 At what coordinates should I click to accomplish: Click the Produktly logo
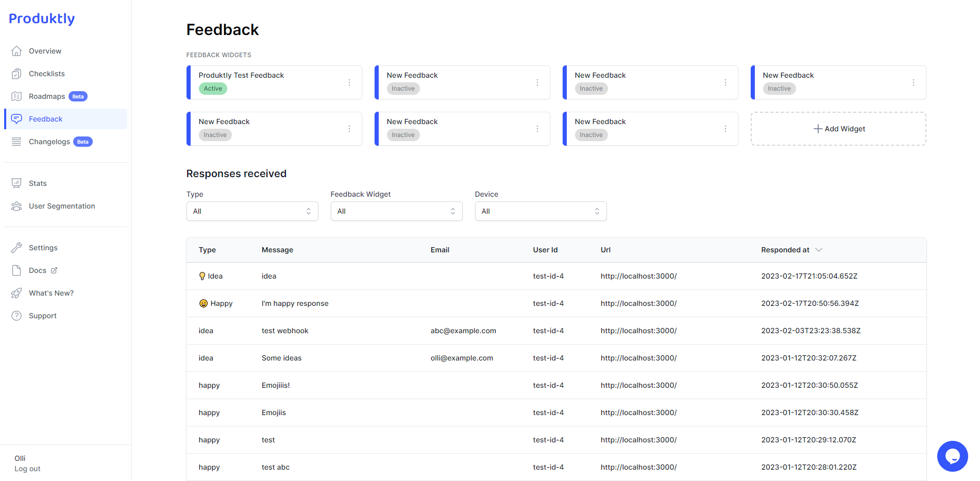coord(42,19)
